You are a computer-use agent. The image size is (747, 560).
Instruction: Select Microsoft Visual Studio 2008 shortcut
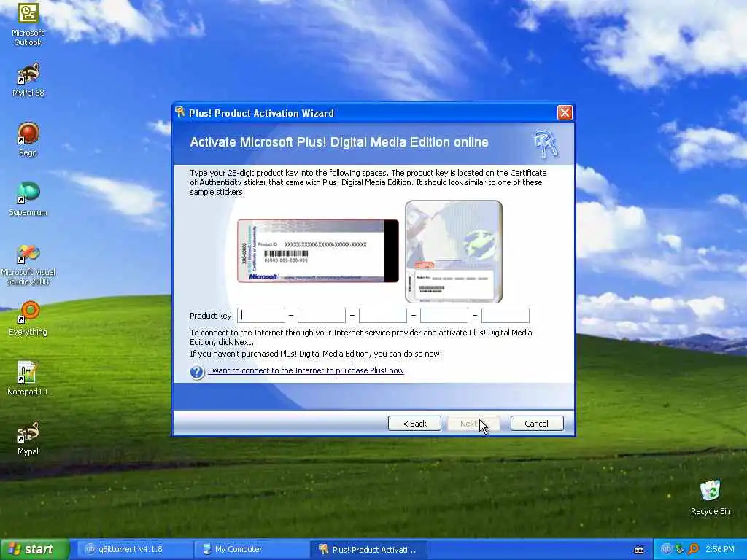[x=28, y=264]
